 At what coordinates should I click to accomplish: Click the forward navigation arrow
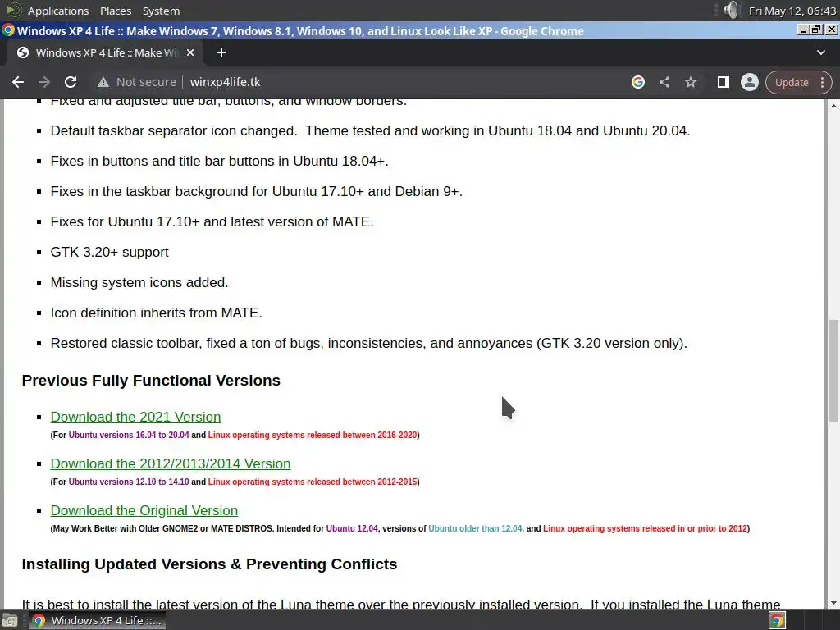pos(44,82)
